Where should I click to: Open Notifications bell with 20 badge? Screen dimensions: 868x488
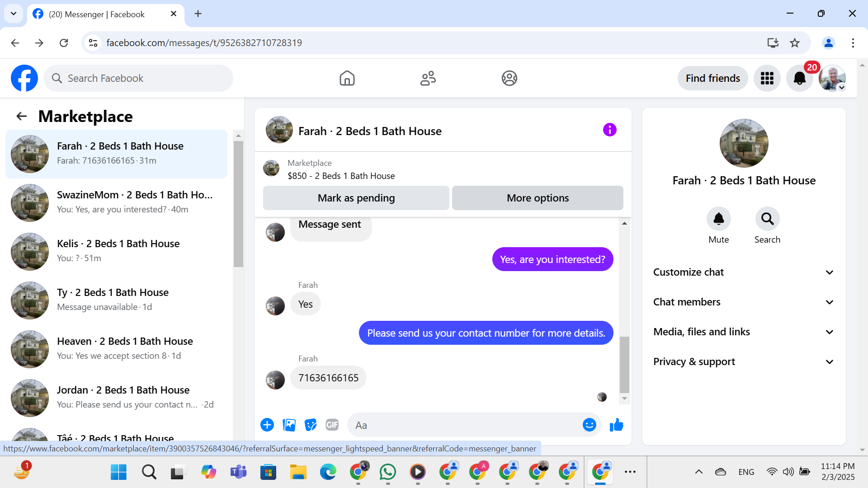click(800, 78)
